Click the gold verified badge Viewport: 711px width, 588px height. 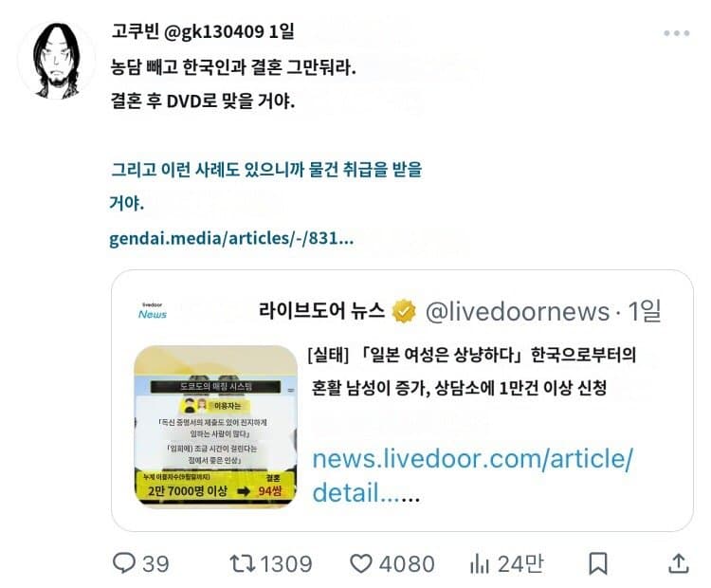click(404, 311)
